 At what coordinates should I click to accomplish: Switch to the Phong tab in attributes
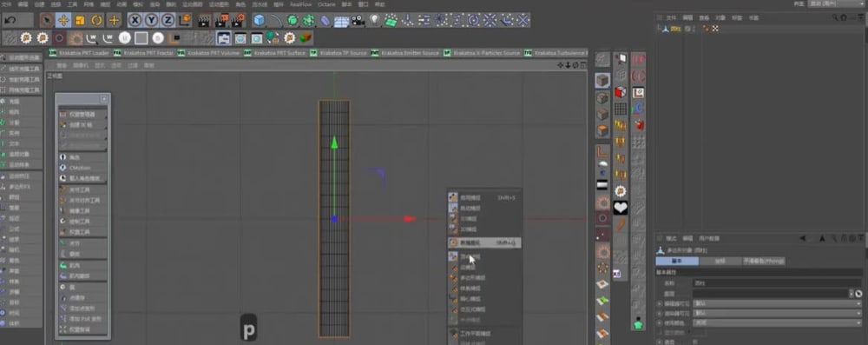point(763,262)
